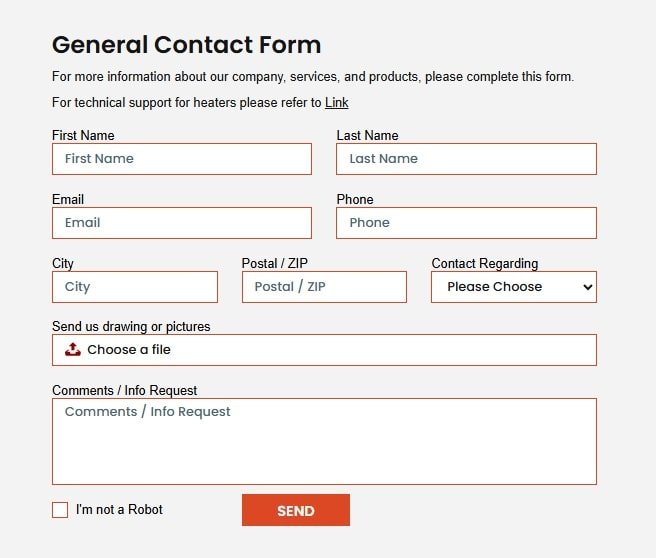
Task: Click the Last Name label above its field
Action: (367, 135)
